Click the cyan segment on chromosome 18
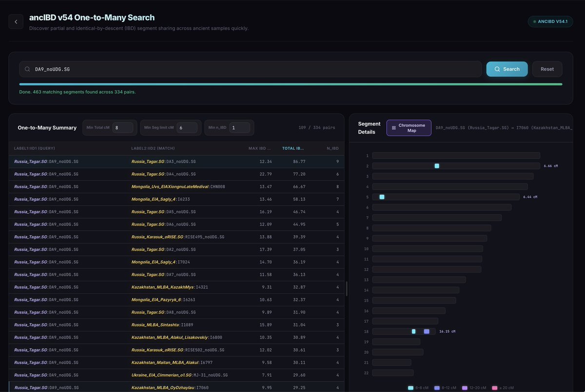585x392 pixels. click(x=413, y=331)
